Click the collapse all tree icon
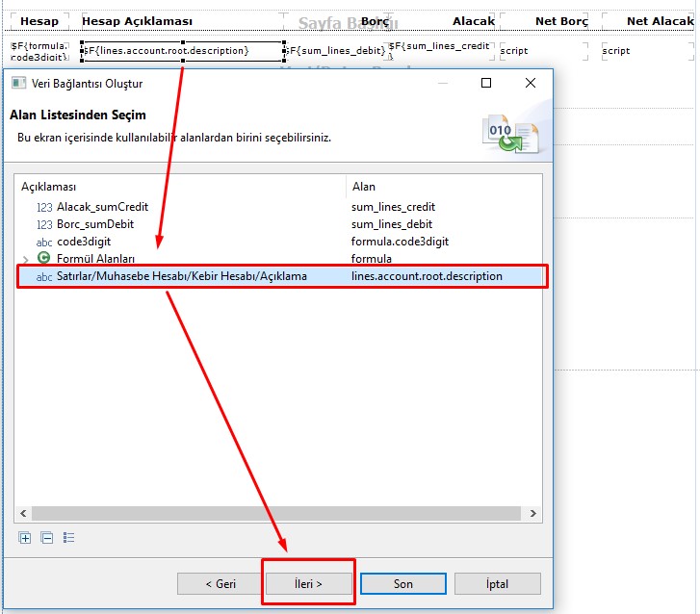700x614 pixels. click(x=47, y=538)
